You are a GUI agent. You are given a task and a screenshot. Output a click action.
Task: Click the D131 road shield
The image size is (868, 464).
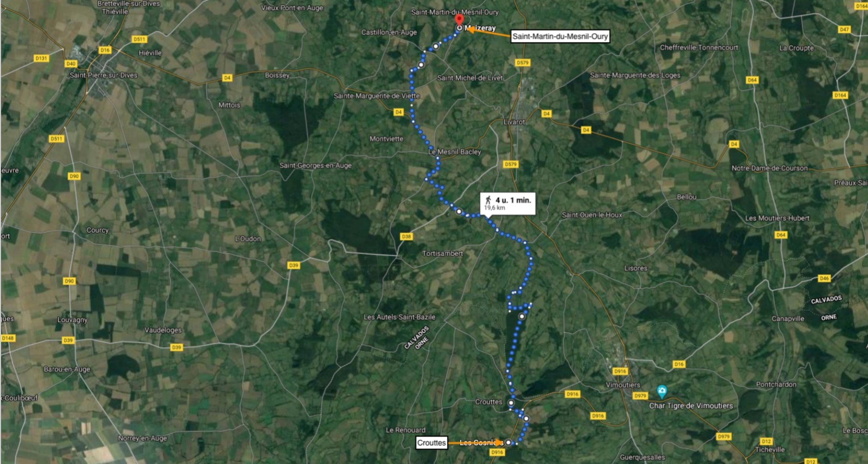point(41,58)
